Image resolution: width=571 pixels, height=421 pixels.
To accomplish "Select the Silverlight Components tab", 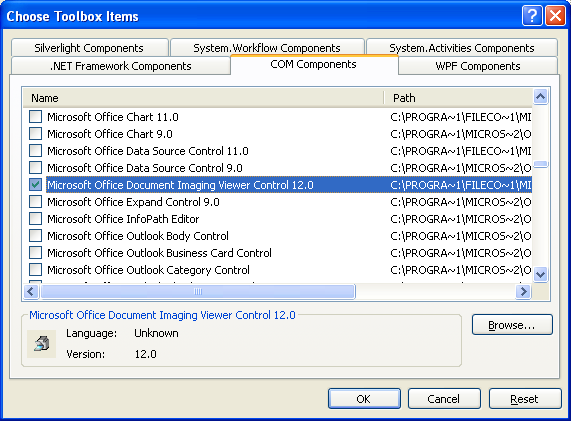I will coord(90,48).
